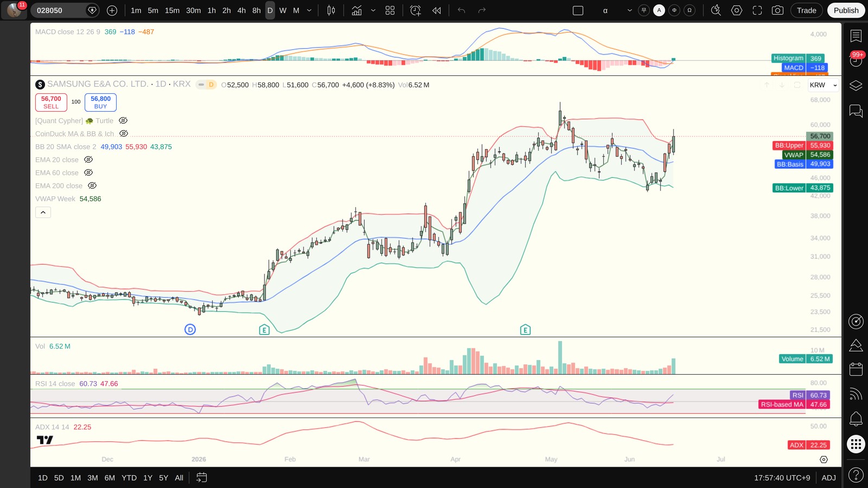The width and height of the screenshot is (868, 488).
Task: Enter fullscreen mode
Action: tap(757, 10)
